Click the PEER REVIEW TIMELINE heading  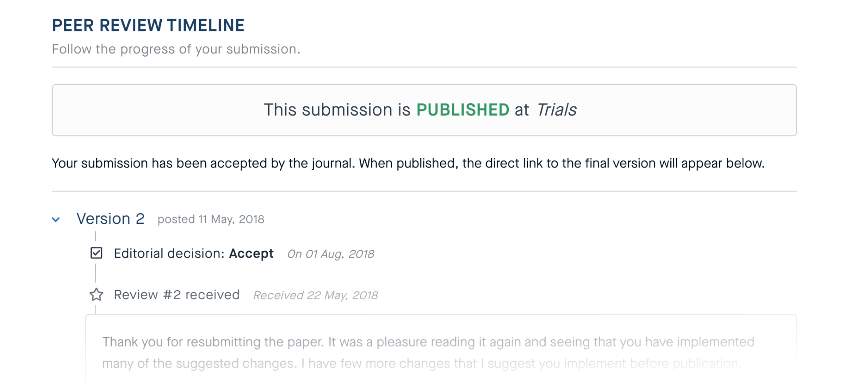point(148,25)
